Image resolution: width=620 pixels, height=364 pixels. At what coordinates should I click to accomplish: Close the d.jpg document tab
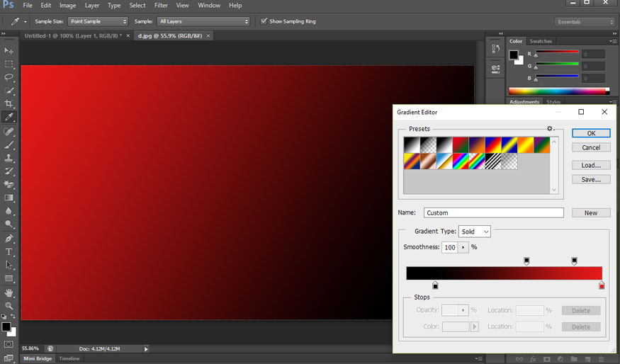coord(208,35)
